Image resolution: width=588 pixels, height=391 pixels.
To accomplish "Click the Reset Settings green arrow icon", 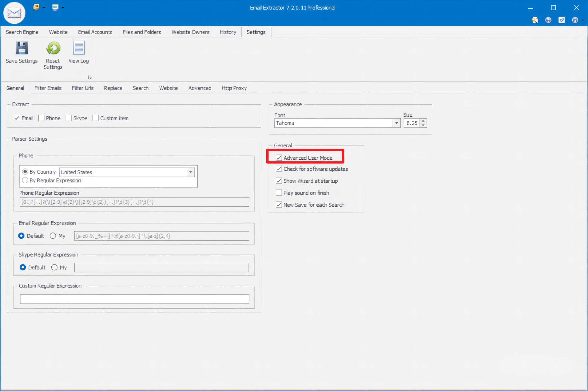I will tap(53, 48).
